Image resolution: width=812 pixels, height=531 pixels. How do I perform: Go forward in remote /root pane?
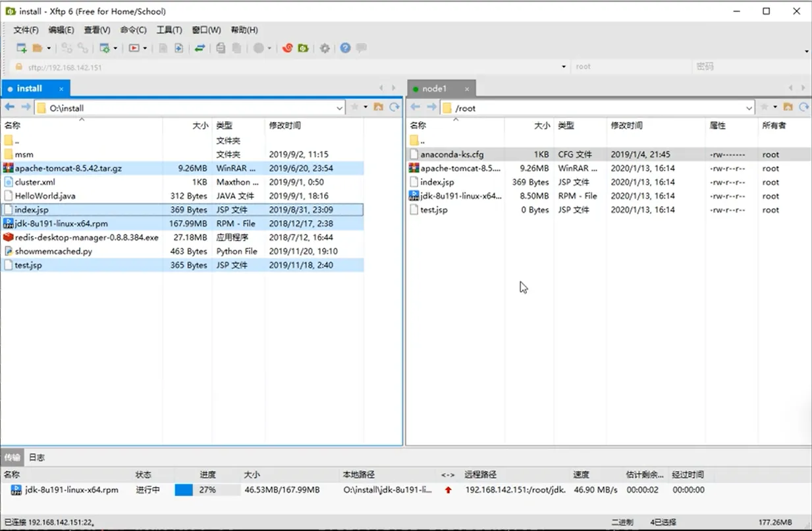(431, 107)
